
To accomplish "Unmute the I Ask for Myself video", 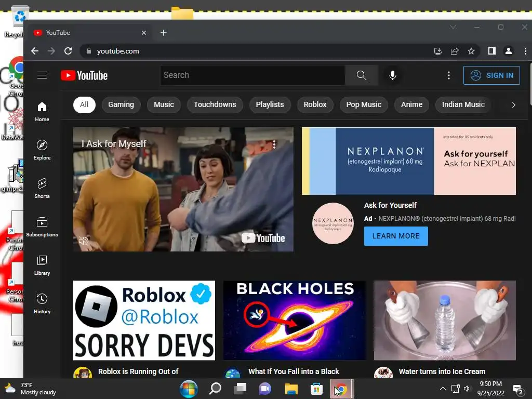I will (84, 241).
